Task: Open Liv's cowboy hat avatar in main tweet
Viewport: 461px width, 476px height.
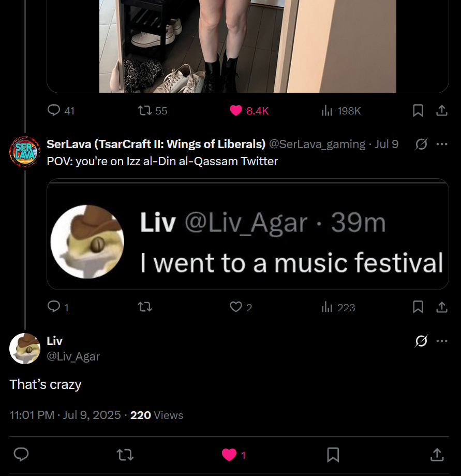Action: pos(25,349)
